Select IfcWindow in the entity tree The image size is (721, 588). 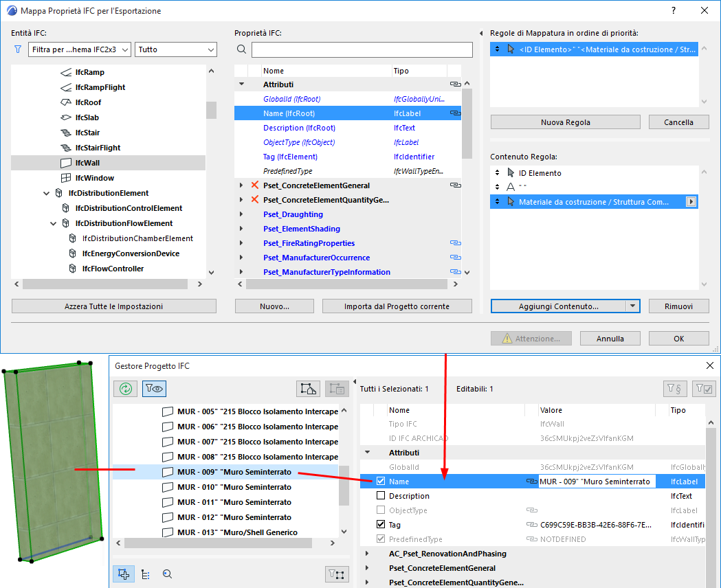[x=95, y=178]
